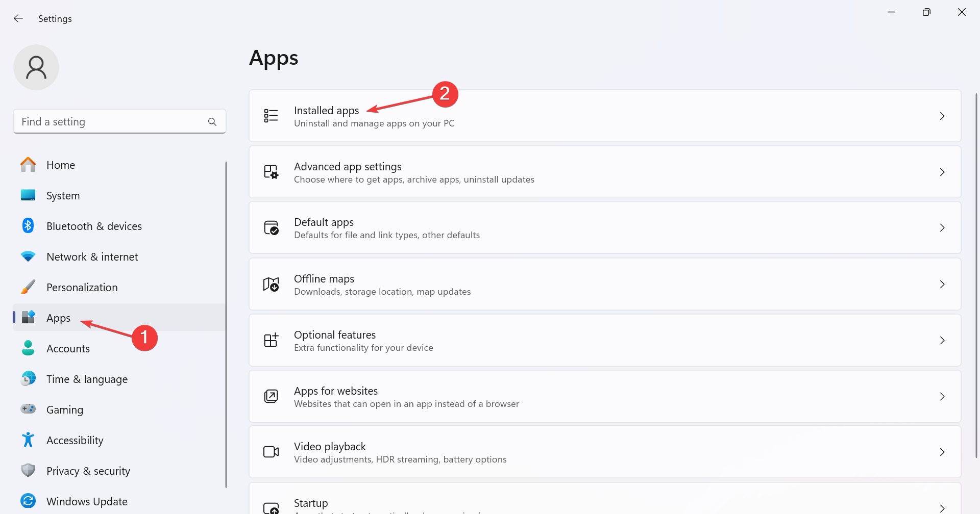Open Advanced app settings chevron arrow
Viewport: 980px width, 514px height.
pos(942,172)
